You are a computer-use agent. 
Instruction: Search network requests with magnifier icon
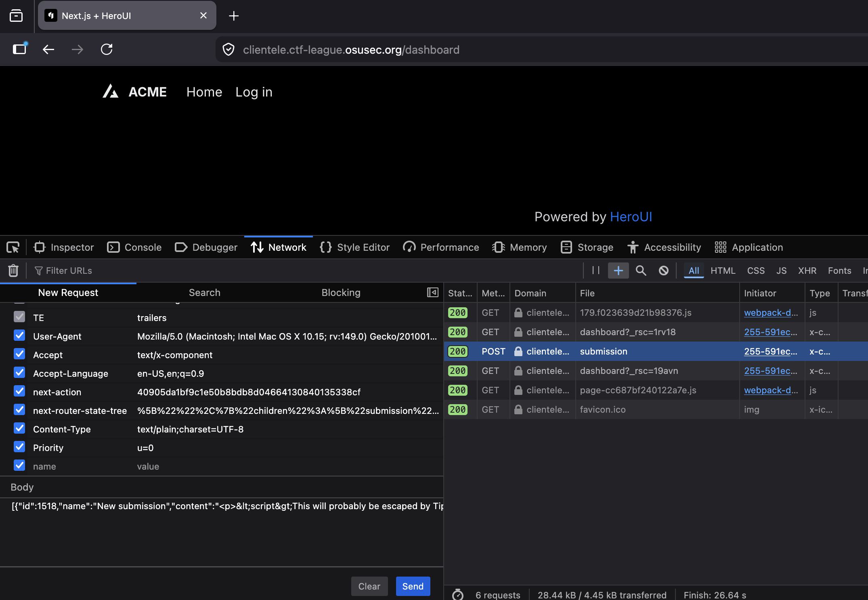pos(641,271)
